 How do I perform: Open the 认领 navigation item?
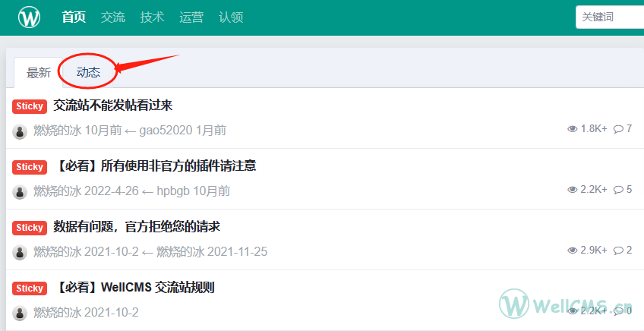point(230,17)
